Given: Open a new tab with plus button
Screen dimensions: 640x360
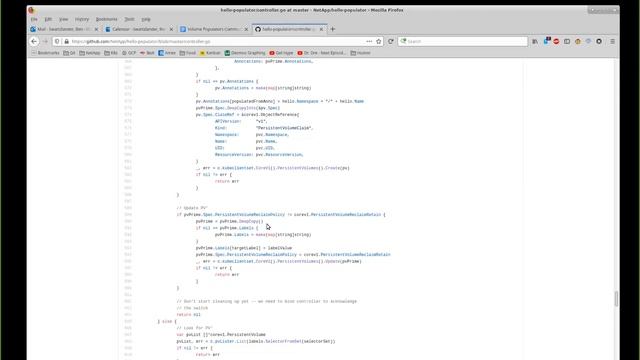Looking at the screenshot, I should (333, 29).
